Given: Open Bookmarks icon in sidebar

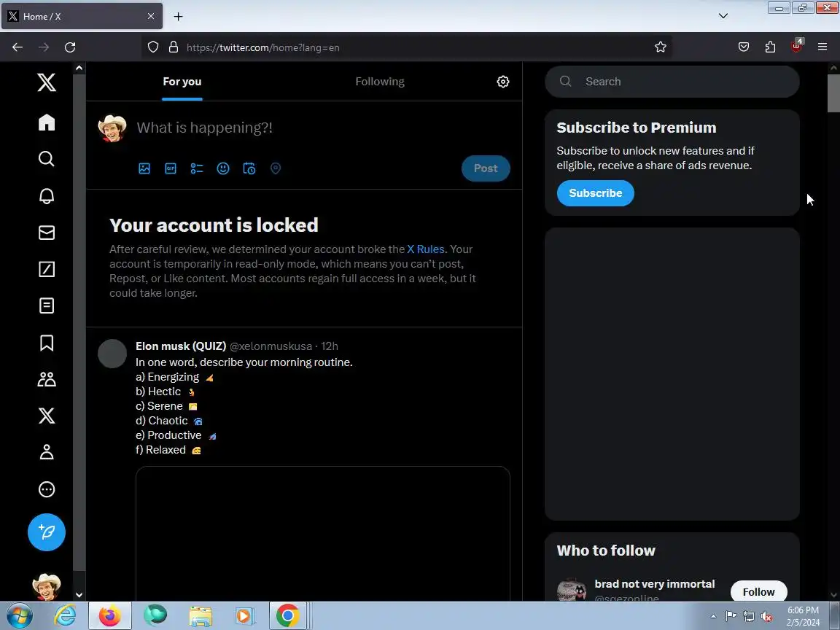Looking at the screenshot, I should pyautogui.click(x=47, y=343).
